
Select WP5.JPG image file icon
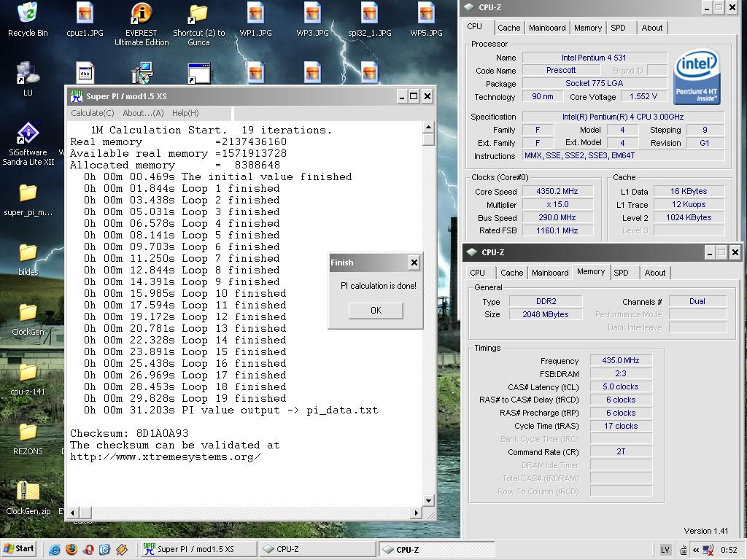tap(426, 13)
